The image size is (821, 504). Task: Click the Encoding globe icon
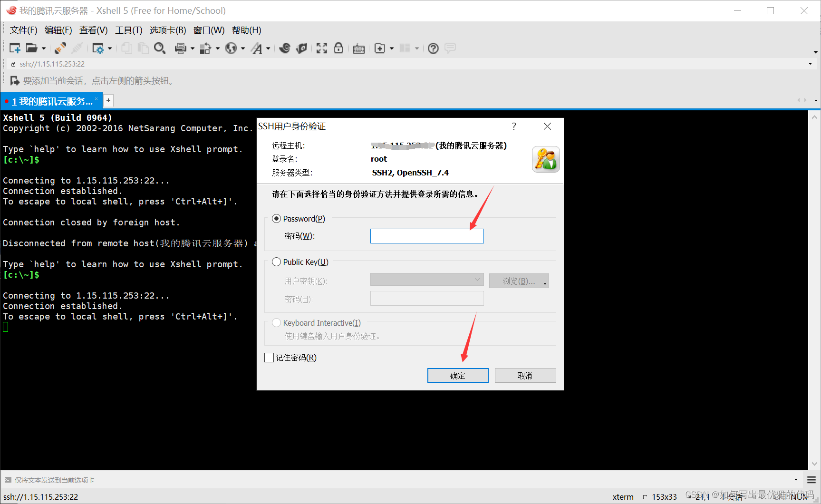231,48
